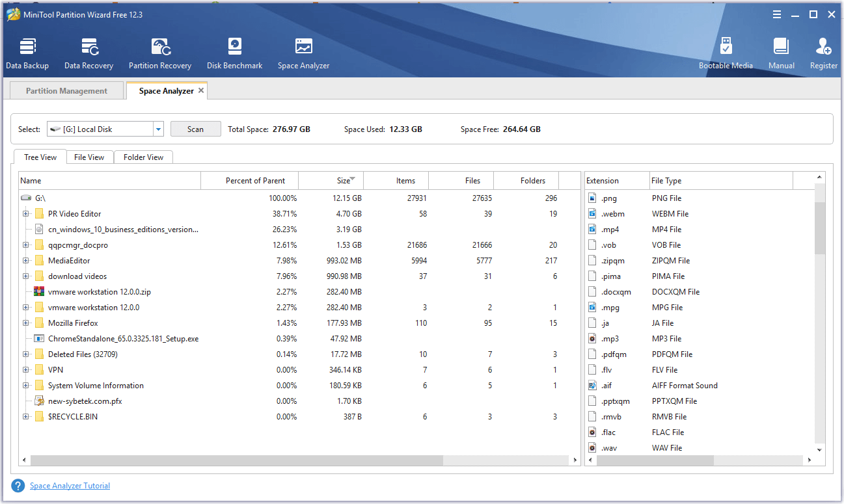The width and height of the screenshot is (844, 504).
Task: Activate the Space Analyzer tool
Action: pyautogui.click(x=303, y=52)
